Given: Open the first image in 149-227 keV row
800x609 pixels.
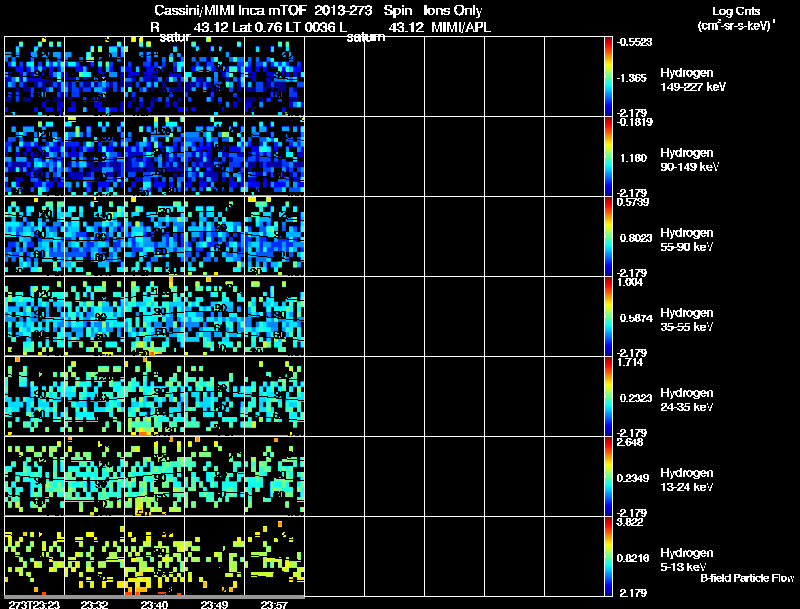Looking at the screenshot, I should (x=34, y=76).
